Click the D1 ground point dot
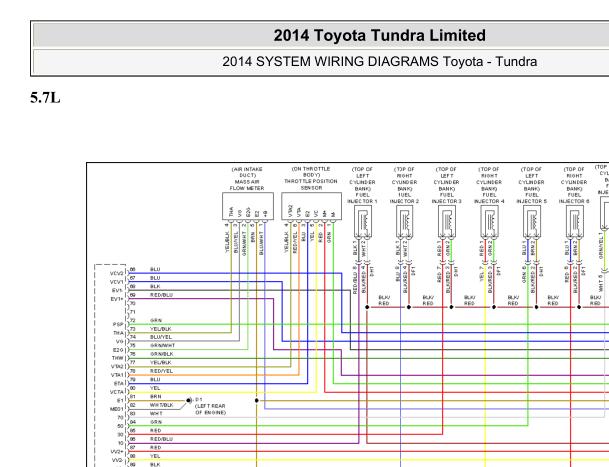 pos(188,400)
